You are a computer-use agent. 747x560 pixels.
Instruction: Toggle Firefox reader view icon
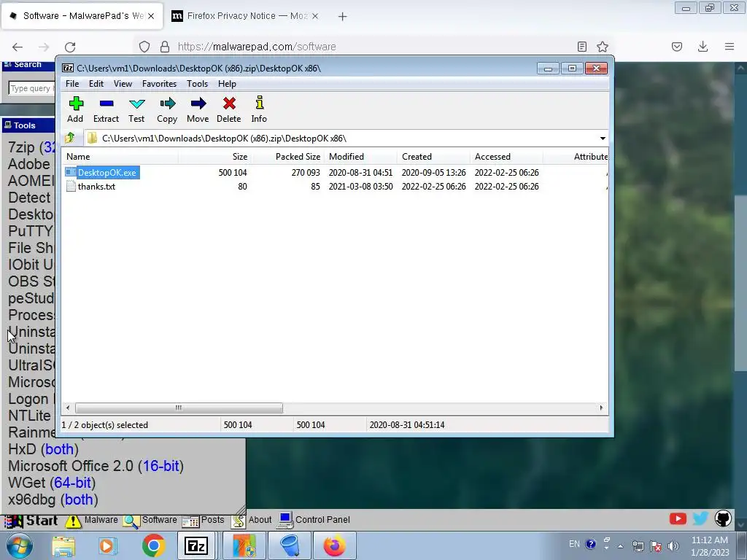pos(581,47)
